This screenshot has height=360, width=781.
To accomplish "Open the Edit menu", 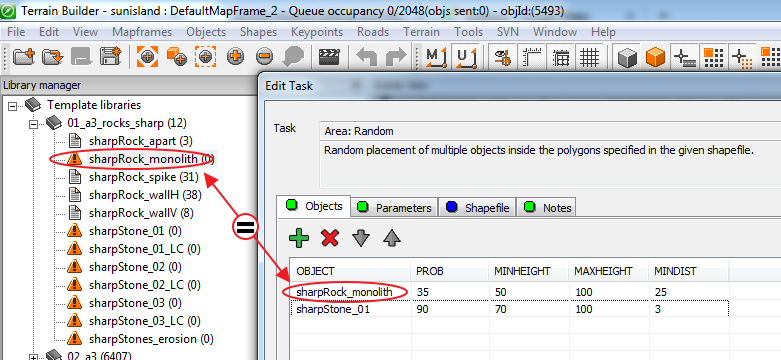I will click(49, 32).
